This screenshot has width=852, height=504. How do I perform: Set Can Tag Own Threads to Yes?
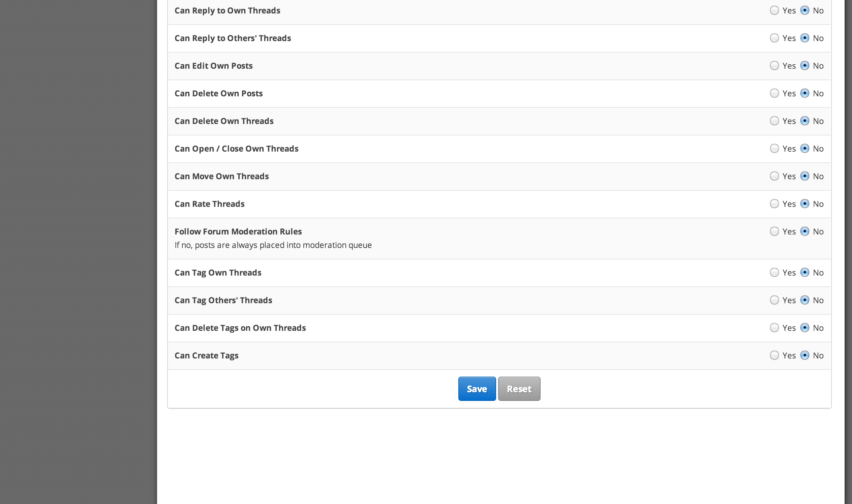click(x=774, y=272)
